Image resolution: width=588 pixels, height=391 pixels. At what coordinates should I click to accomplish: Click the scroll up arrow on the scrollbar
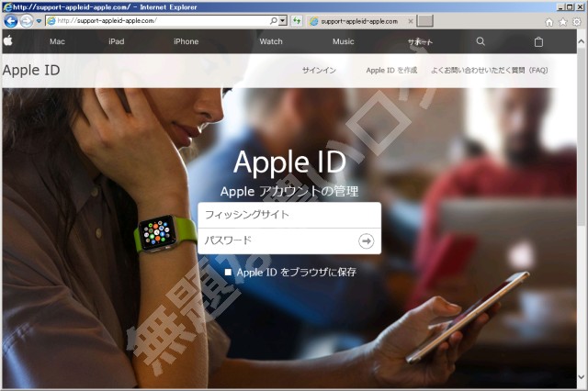pyautogui.click(x=582, y=41)
